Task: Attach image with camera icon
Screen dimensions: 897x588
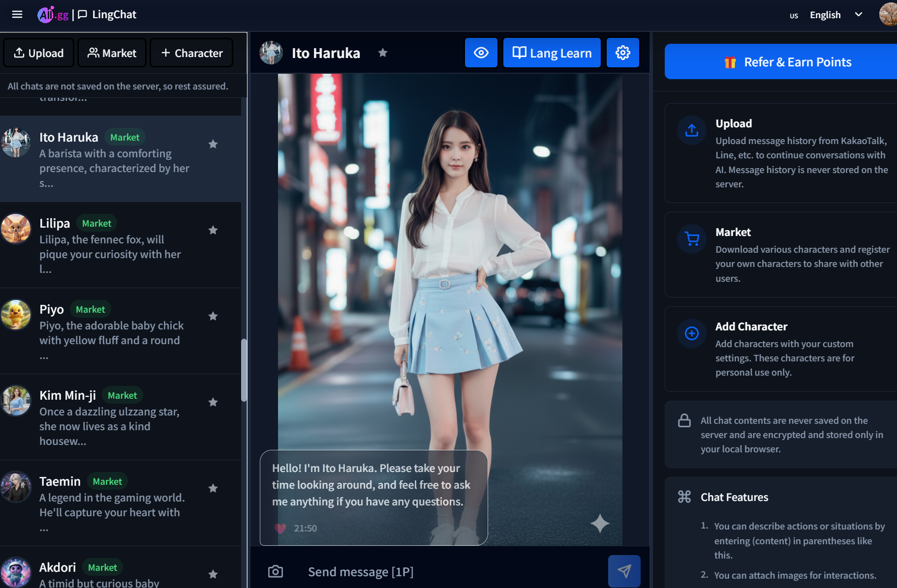Action: (x=276, y=571)
